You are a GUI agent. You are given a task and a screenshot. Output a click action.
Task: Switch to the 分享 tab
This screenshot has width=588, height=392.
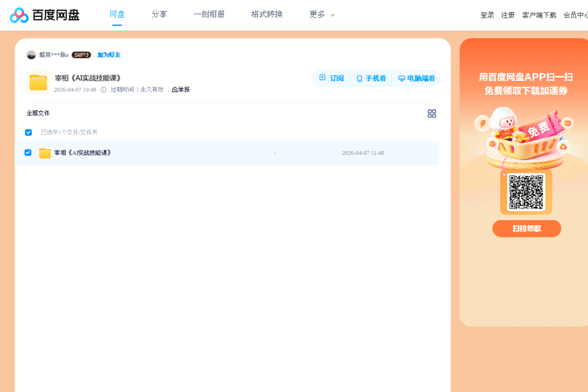pos(159,14)
